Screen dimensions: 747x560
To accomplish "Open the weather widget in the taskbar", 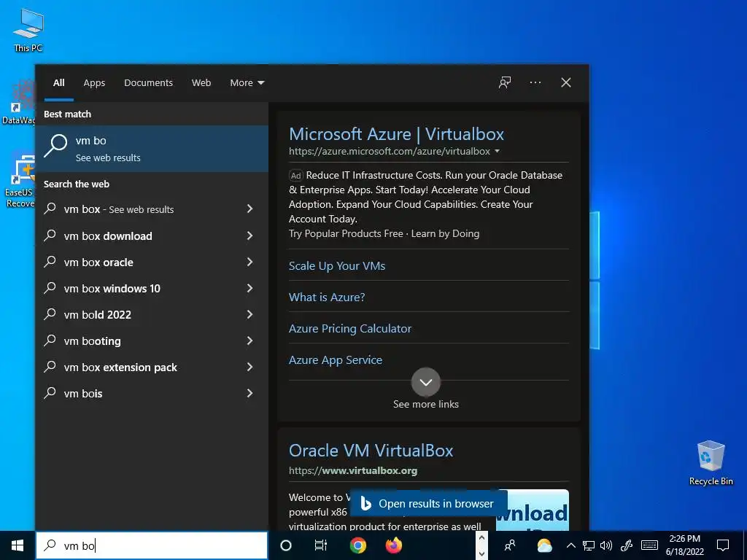I will pyautogui.click(x=544, y=545).
